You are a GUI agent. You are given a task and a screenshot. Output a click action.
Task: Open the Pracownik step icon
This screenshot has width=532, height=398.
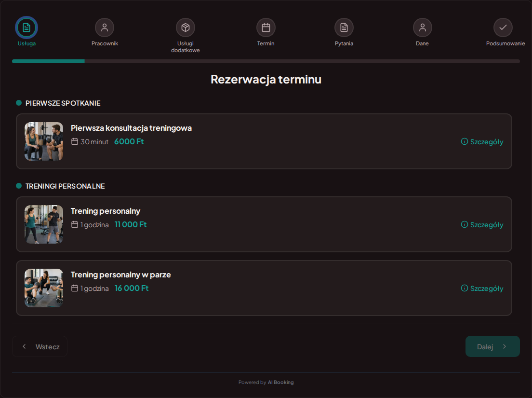click(x=105, y=27)
